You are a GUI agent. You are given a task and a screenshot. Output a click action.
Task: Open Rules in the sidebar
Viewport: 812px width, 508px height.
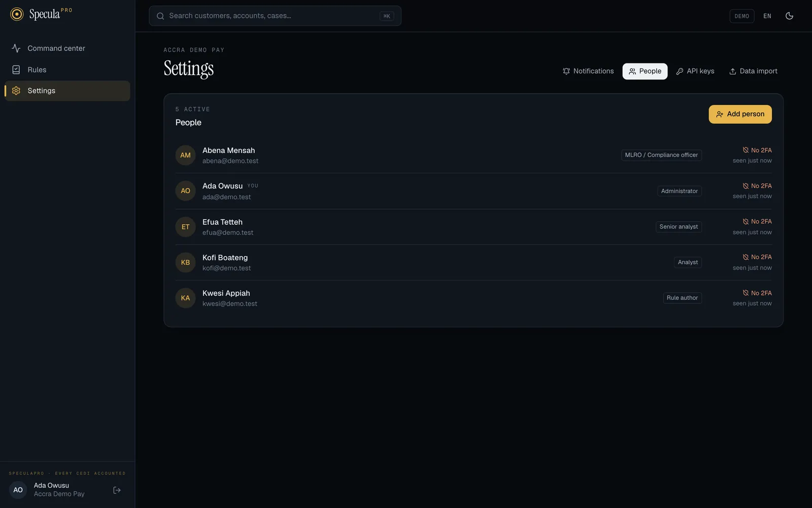pyautogui.click(x=67, y=70)
